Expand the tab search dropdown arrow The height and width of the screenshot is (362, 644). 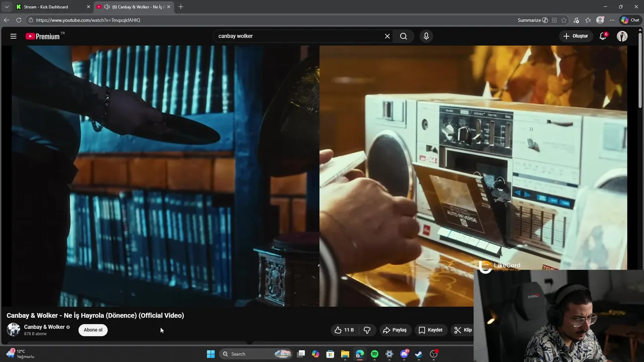pyautogui.click(x=7, y=7)
